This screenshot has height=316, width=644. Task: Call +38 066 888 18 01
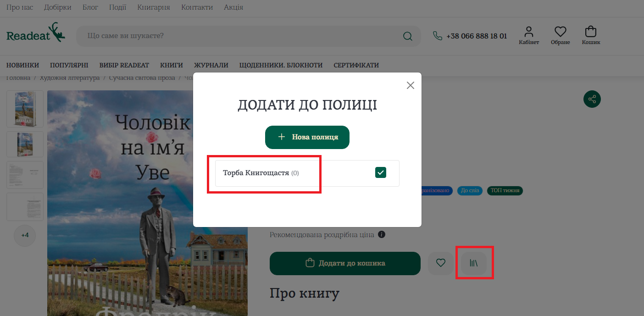[477, 36]
